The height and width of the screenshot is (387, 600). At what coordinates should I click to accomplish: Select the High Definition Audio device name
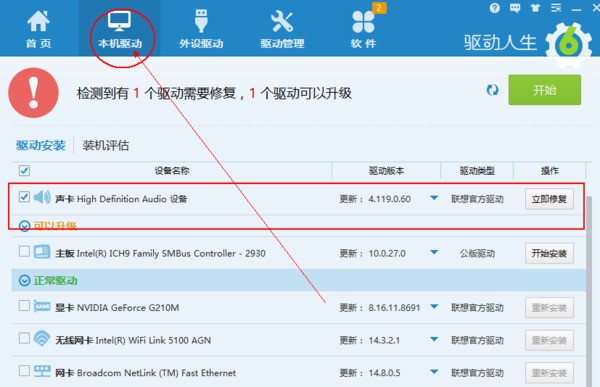pos(132,199)
